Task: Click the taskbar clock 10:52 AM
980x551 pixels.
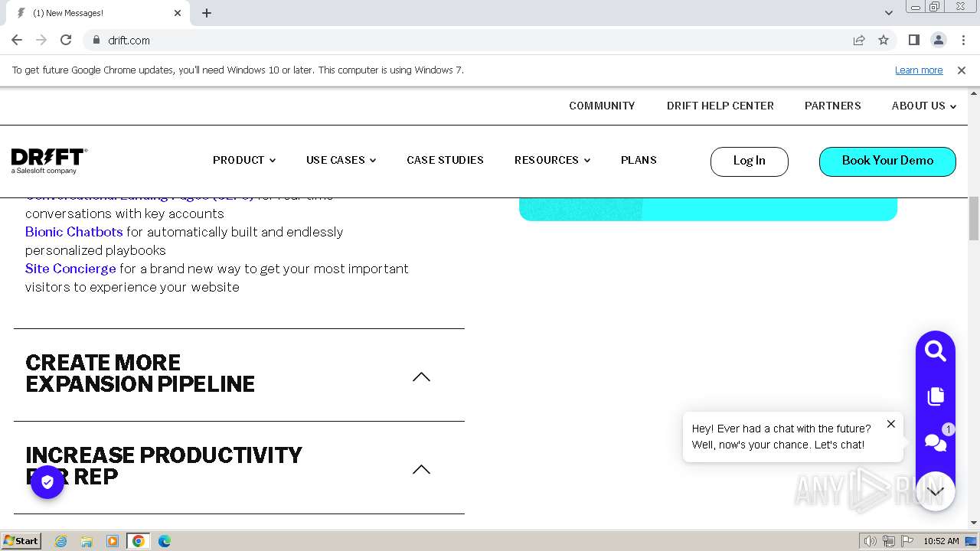Action: (941, 541)
